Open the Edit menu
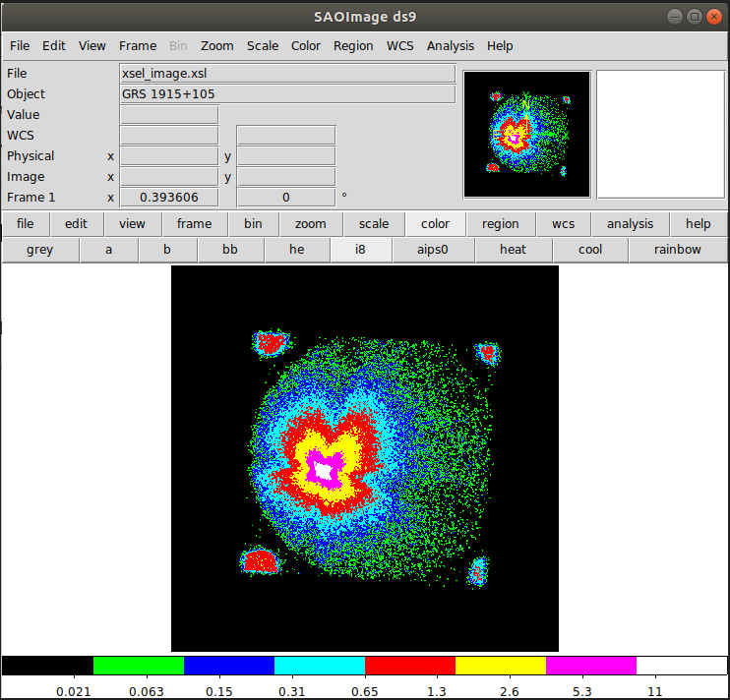This screenshot has height=700, width=730. (54, 45)
